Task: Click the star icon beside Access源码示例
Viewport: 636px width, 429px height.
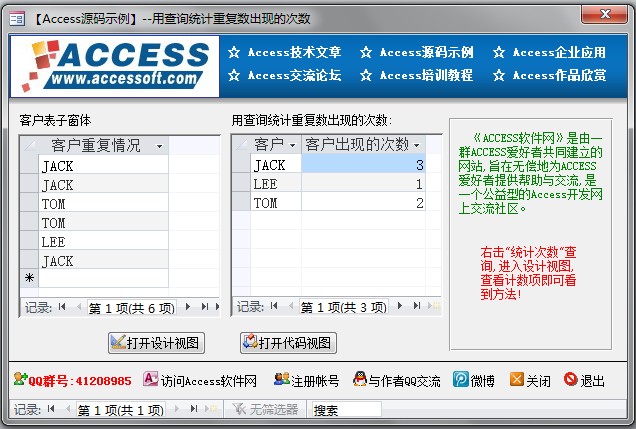Action: (366, 52)
